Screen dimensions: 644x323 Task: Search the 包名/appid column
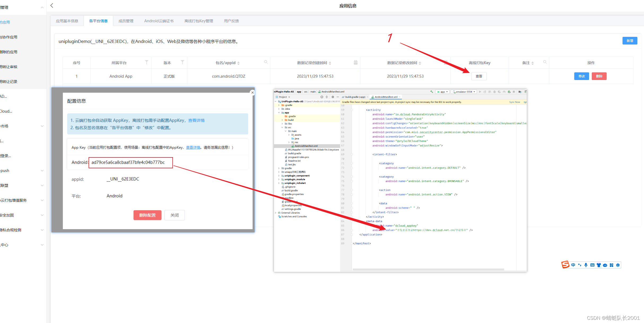pyautogui.click(x=266, y=62)
